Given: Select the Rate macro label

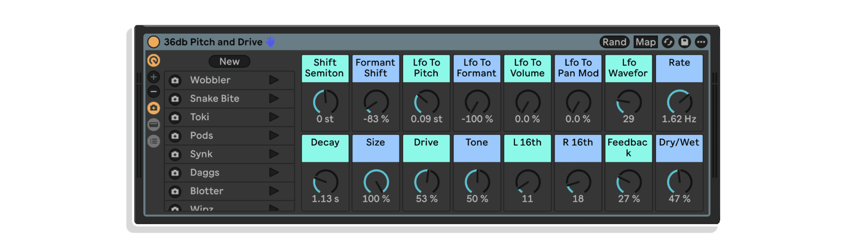Looking at the screenshot, I should coord(679,68).
